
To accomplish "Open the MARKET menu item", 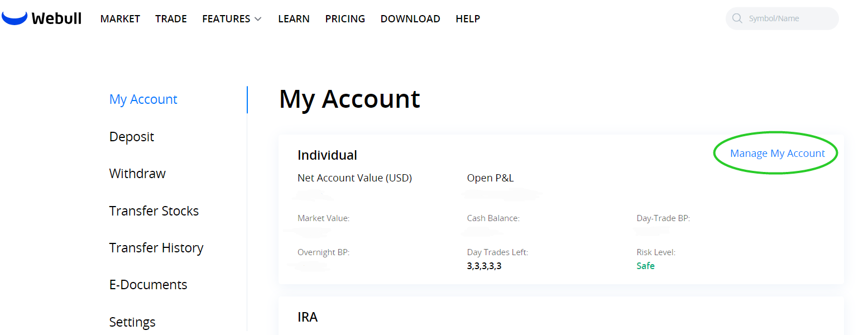I will (x=120, y=18).
